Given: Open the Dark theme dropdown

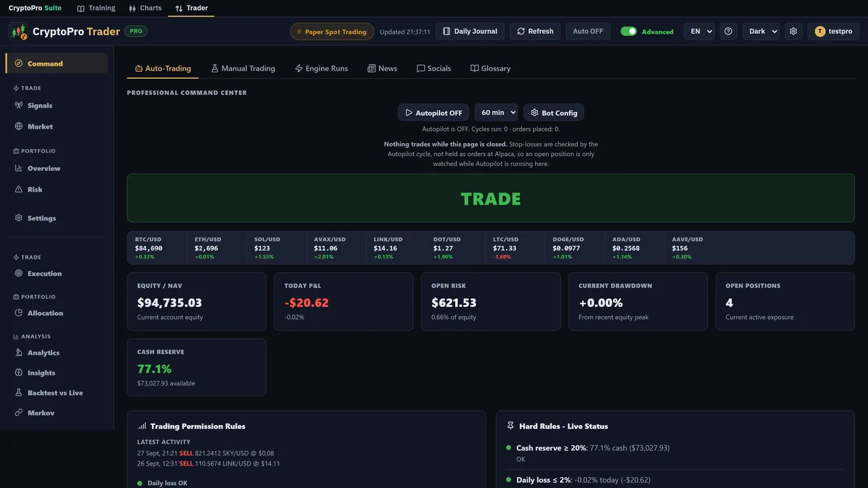Looking at the screenshot, I should coord(761,31).
